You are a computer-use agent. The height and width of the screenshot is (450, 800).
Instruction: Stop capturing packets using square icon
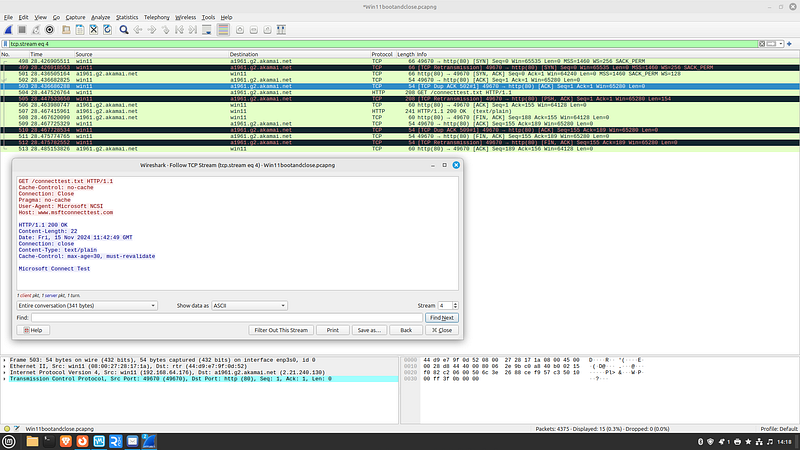[x=22, y=30]
